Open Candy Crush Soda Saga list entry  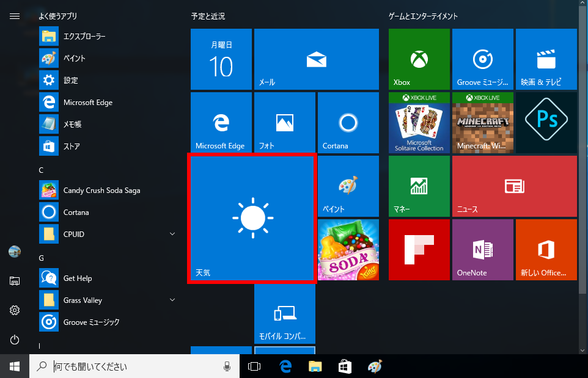click(x=107, y=191)
